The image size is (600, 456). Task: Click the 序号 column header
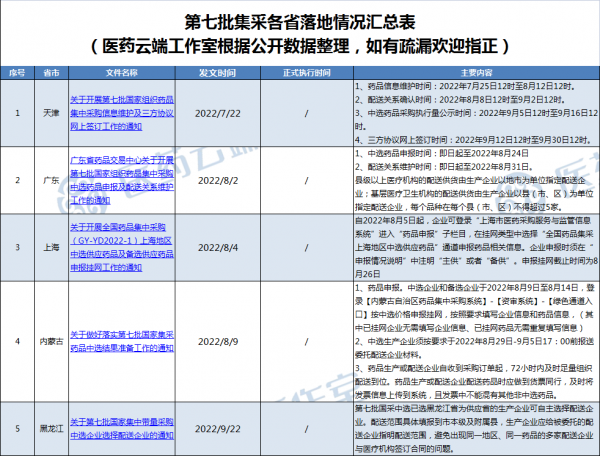pos(17,73)
